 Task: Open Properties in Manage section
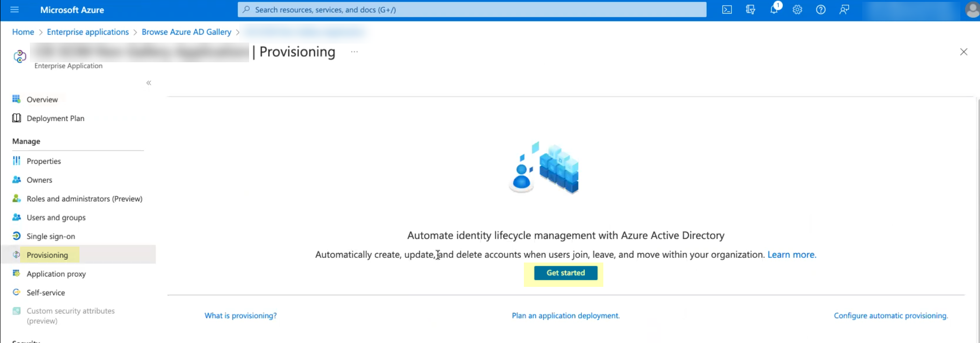(43, 161)
